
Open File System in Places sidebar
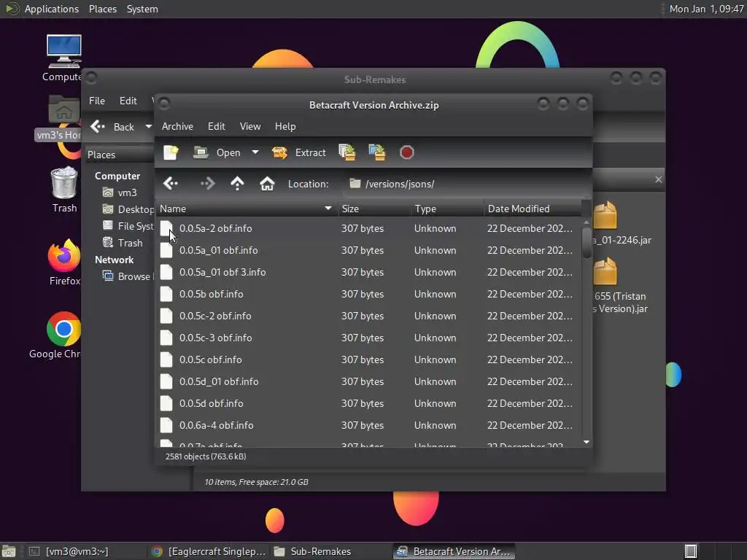tap(128, 226)
